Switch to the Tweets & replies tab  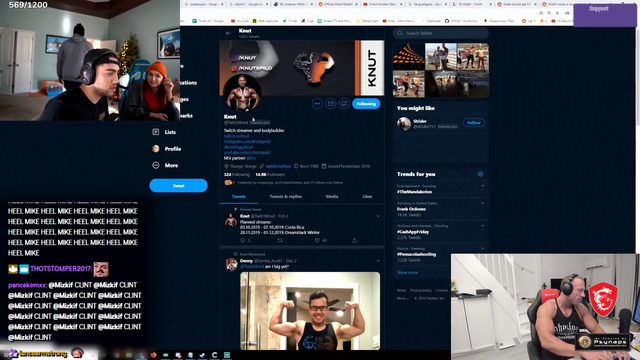(285, 196)
